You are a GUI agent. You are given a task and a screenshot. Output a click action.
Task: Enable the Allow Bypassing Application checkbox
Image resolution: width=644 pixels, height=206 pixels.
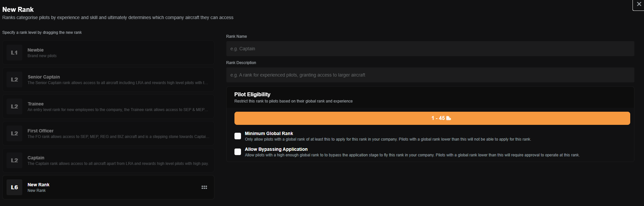238,152
